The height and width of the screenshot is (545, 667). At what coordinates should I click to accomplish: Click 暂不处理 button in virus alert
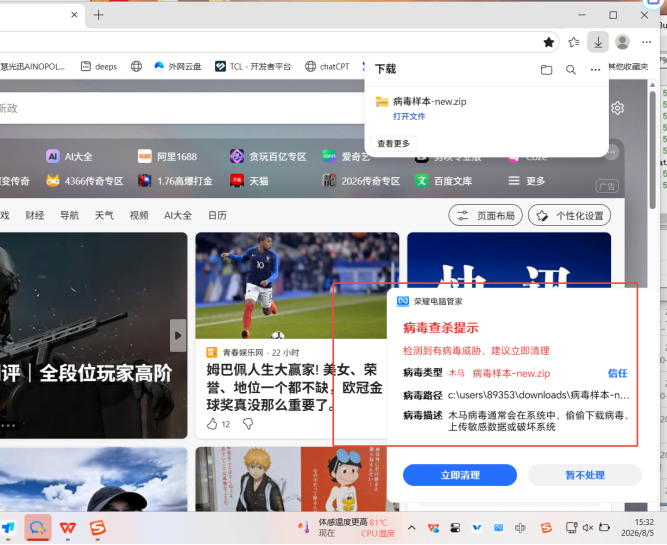(x=585, y=475)
